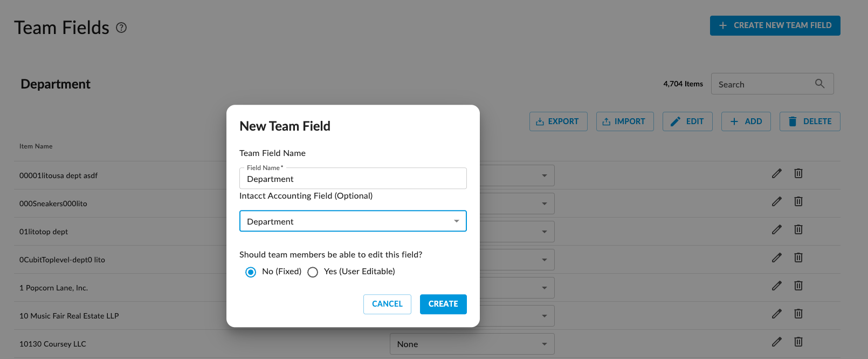Delete the 000Sneakers000lito row with trash icon

pos(798,201)
